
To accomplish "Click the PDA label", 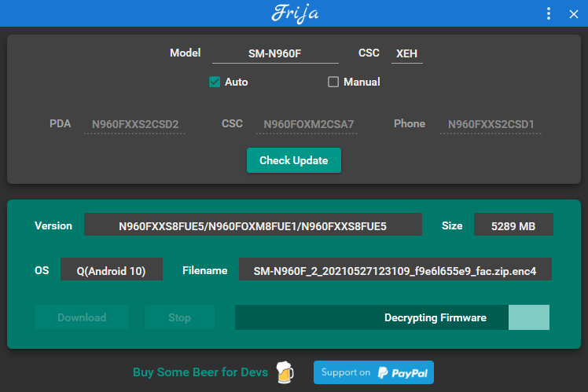I will pyautogui.click(x=60, y=123).
